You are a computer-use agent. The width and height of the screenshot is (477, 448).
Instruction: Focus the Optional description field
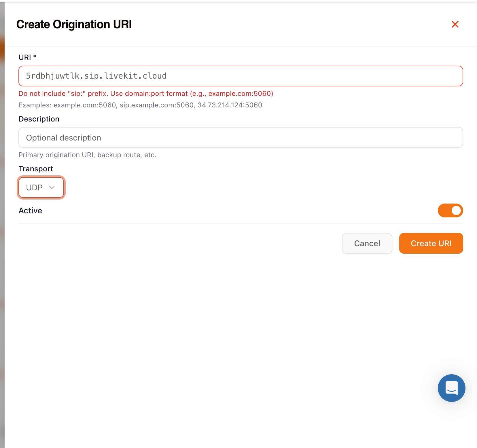click(x=241, y=138)
